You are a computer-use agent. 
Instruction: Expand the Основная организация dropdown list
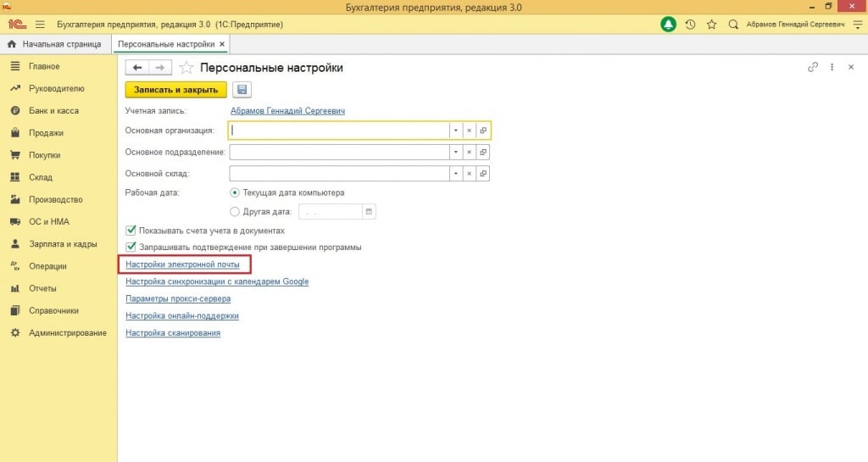click(455, 131)
